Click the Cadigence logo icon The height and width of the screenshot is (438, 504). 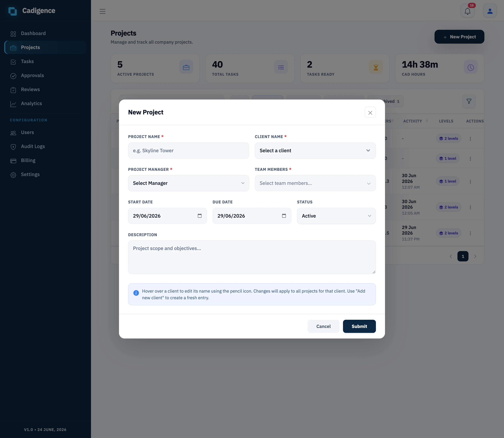(12, 11)
